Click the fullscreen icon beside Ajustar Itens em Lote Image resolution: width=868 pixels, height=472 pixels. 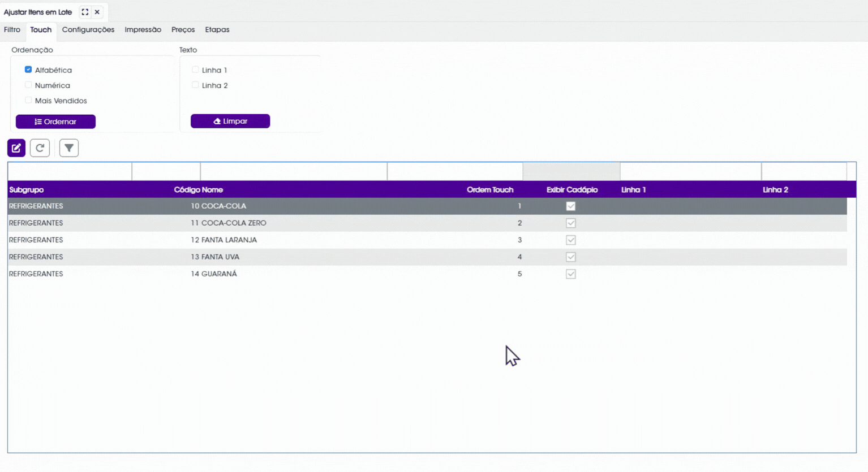[x=85, y=12]
